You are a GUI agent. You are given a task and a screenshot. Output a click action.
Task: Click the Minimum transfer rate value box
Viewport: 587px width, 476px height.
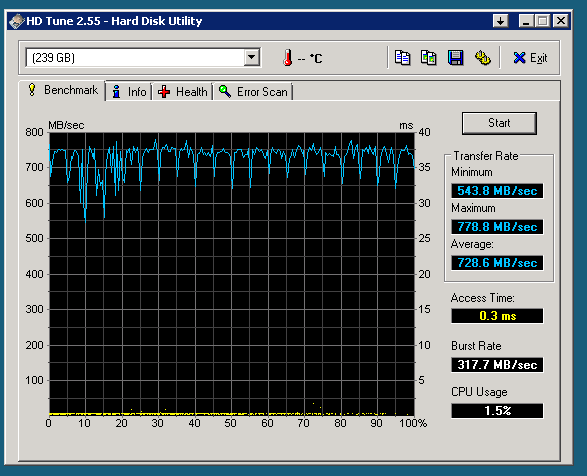pos(497,191)
